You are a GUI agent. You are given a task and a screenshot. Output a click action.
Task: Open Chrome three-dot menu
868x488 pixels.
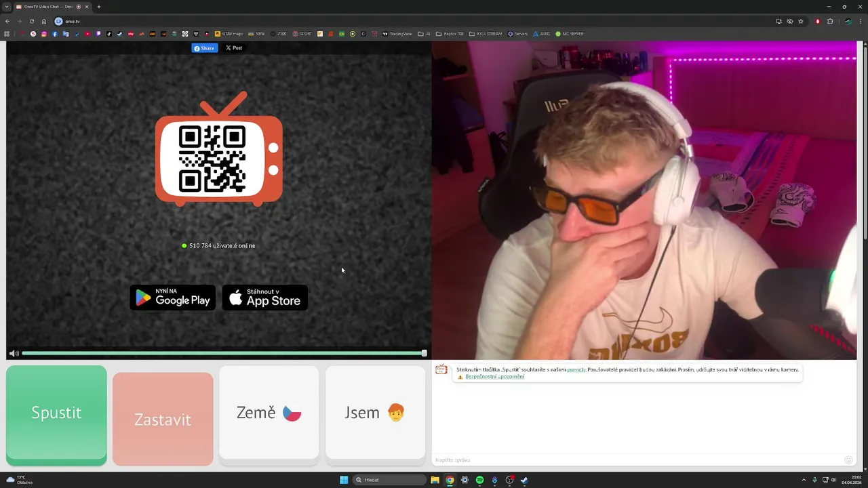861,21
